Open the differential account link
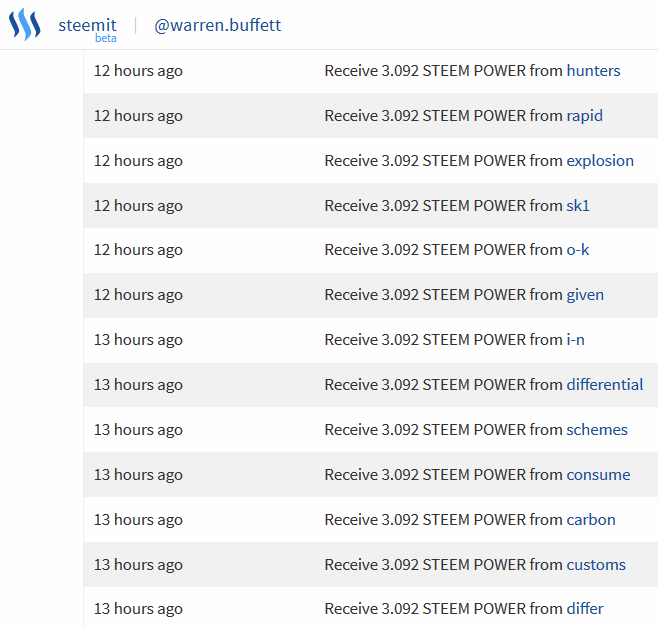The width and height of the screenshot is (658, 627). point(605,384)
